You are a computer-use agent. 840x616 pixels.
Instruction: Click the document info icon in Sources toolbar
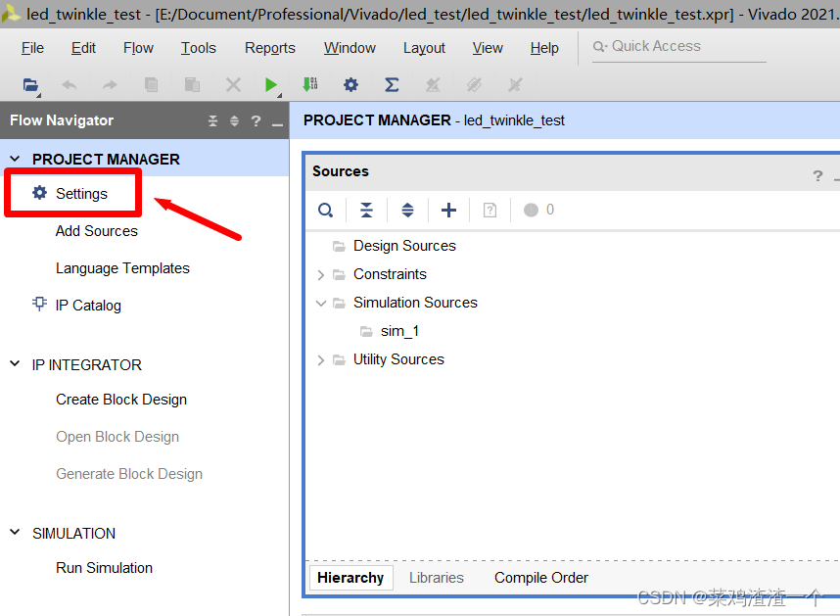(490, 210)
